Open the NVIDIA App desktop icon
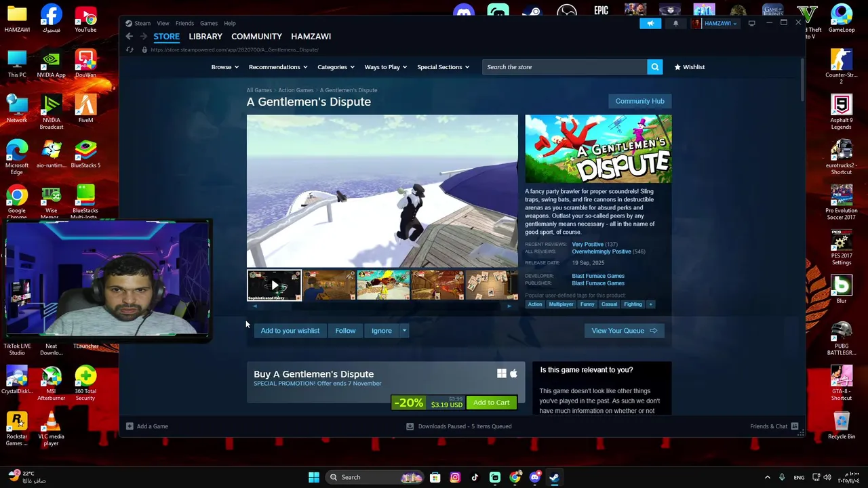Viewport: 868px width, 488px height. pos(51,64)
